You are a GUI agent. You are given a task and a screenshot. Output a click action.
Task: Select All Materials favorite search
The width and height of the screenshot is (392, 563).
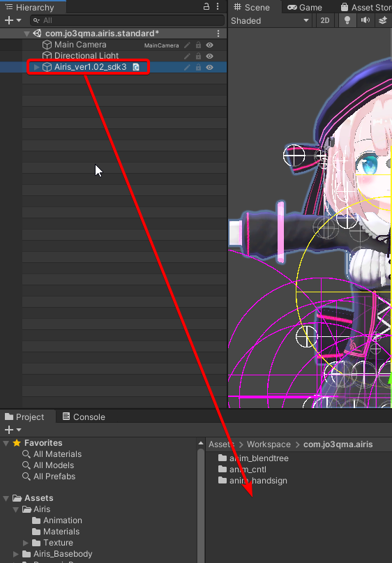coord(57,454)
